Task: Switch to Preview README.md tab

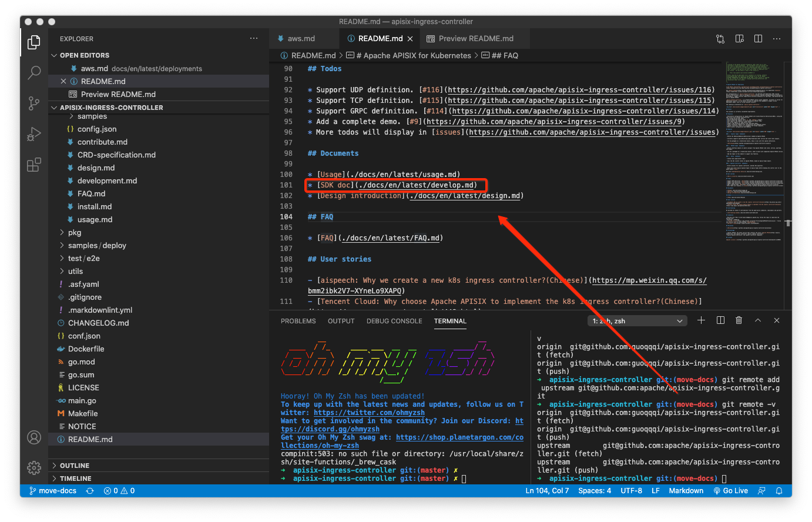Action: click(476, 39)
